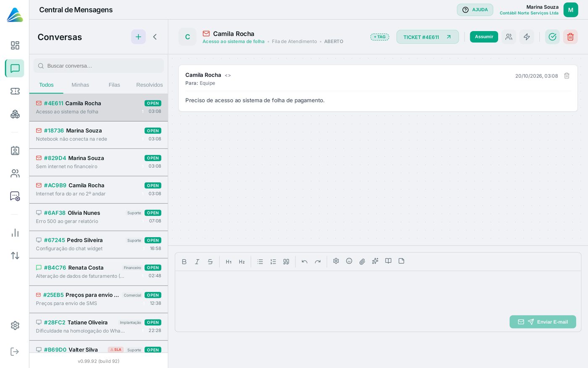This screenshot has width=588, height=368.
Task: Collapse the Conversas panel with chevron
Action: pyautogui.click(x=155, y=37)
